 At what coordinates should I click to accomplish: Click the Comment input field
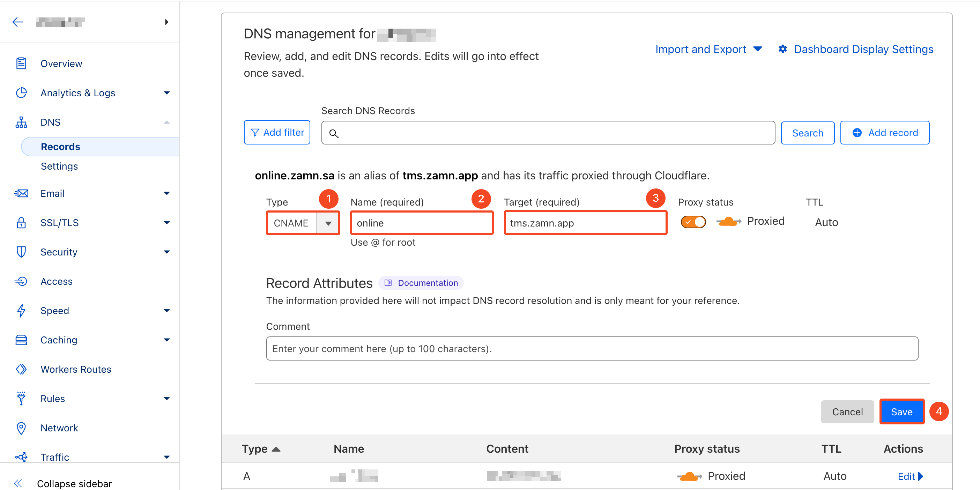[x=592, y=348]
